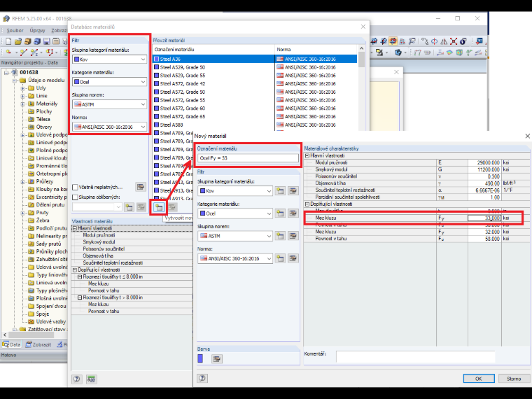
Task: Click create favorites group icon
Action: click(129, 207)
